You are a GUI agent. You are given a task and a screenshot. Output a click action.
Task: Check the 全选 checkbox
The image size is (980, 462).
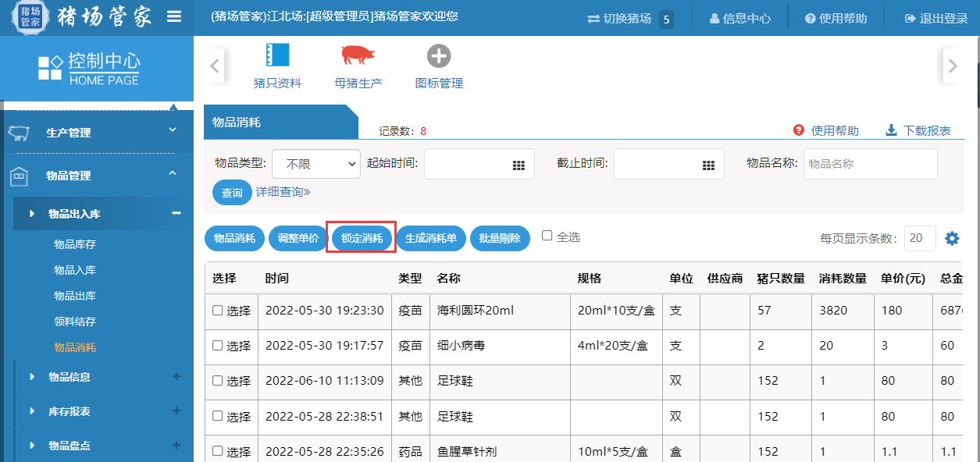coord(547,236)
